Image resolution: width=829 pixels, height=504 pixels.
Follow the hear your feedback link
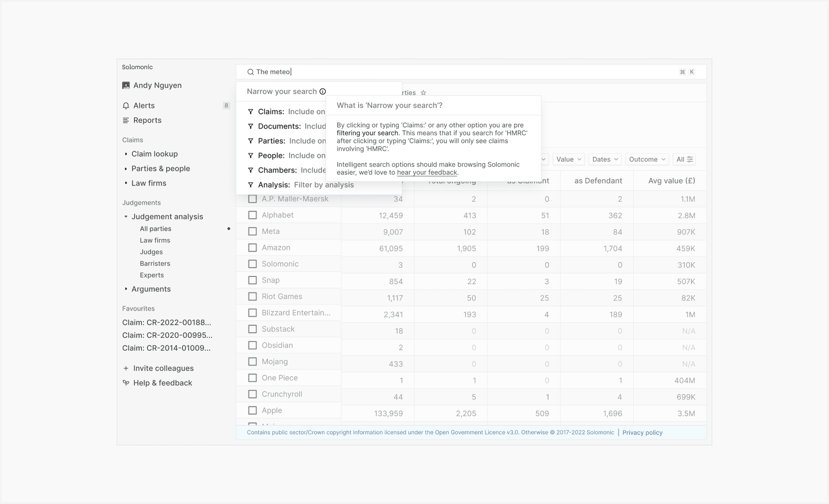[427, 172]
